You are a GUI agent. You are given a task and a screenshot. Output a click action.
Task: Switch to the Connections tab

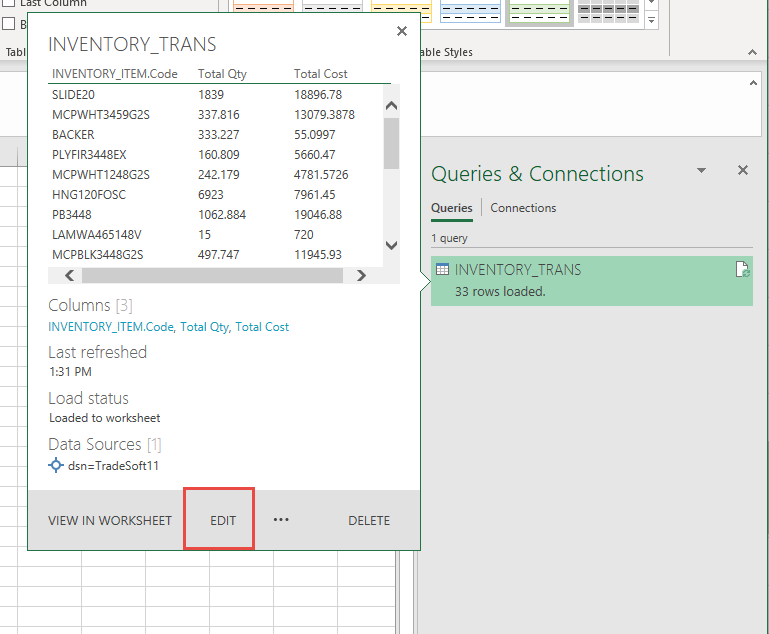pyautogui.click(x=523, y=208)
